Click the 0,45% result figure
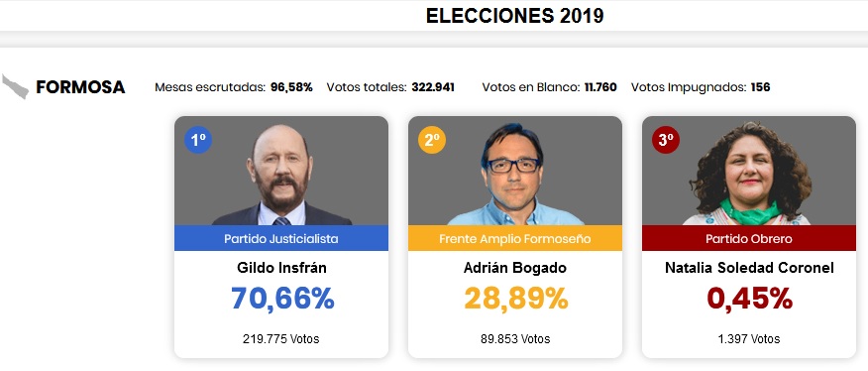868x371 pixels. 749,299
